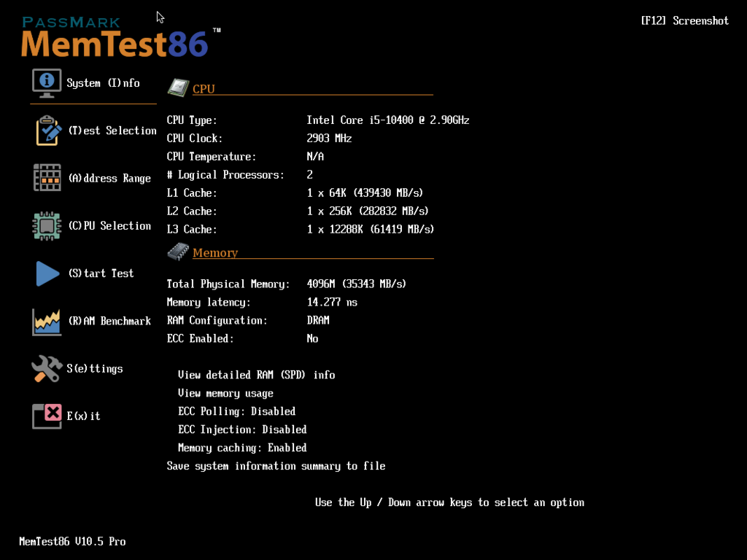Open the (A)ddress Range menu label
Image resolution: width=747 pixels, height=560 pixels.
[x=109, y=178]
